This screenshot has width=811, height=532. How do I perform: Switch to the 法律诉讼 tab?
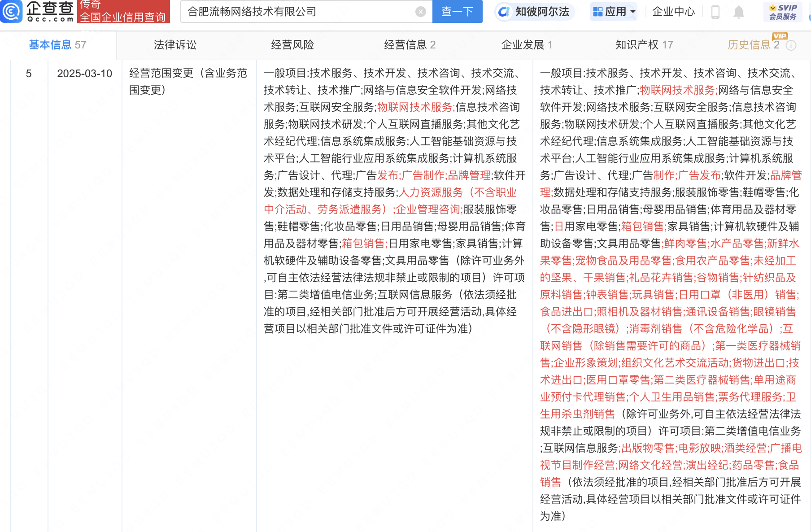[175, 45]
